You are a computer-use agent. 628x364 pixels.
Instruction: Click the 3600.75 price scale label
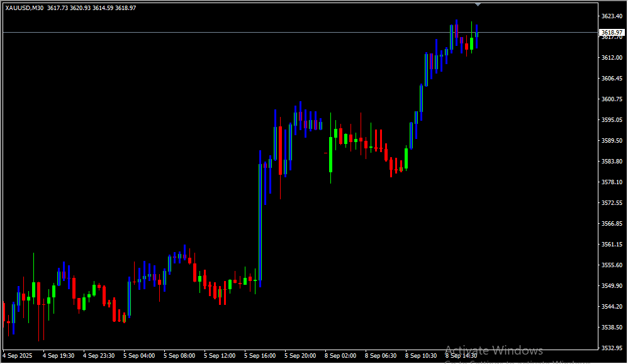pos(612,99)
